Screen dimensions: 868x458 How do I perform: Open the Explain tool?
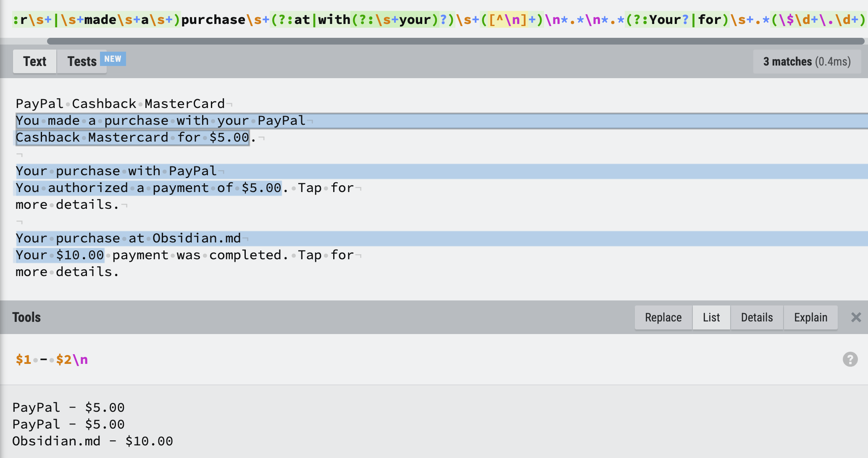811,318
